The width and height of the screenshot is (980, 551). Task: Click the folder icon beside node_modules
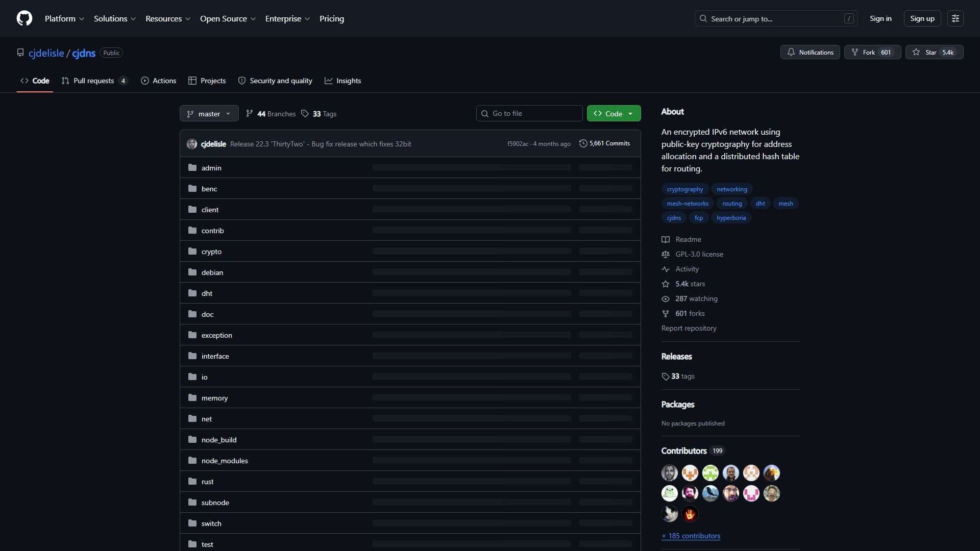(192, 460)
